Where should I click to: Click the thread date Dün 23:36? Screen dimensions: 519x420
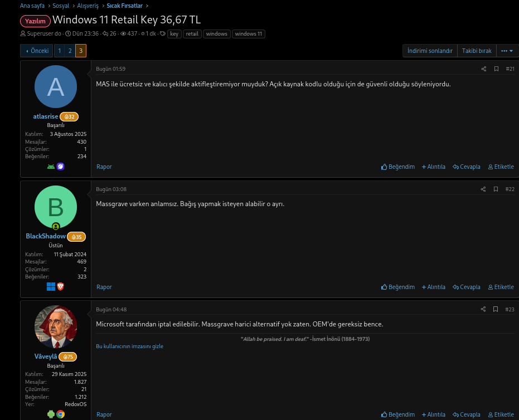(x=85, y=33)
